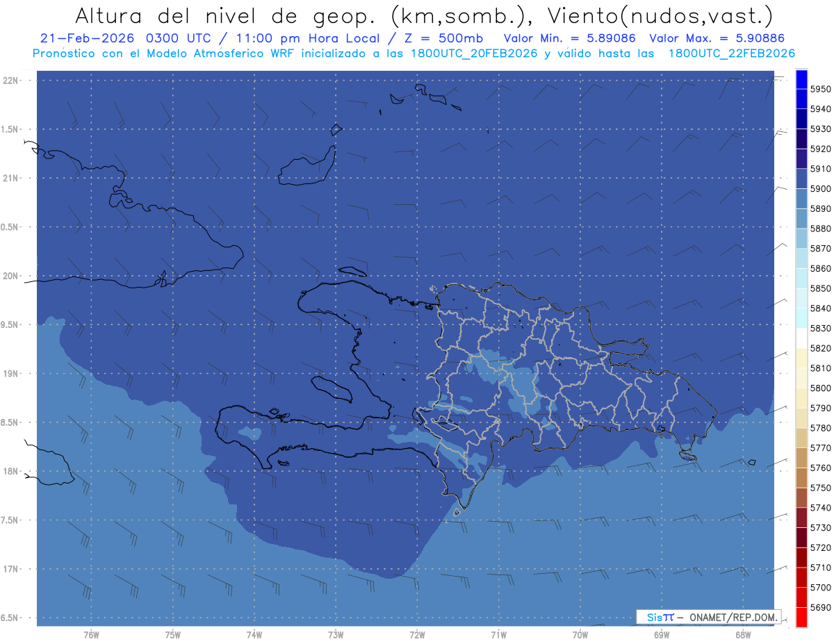Screen dimensions: 834x644
Task: Click the 5820 value on the color scale
Action: click(820, 348)
